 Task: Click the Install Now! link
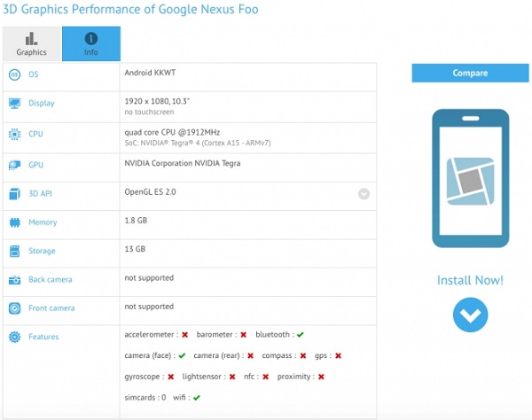470,280
